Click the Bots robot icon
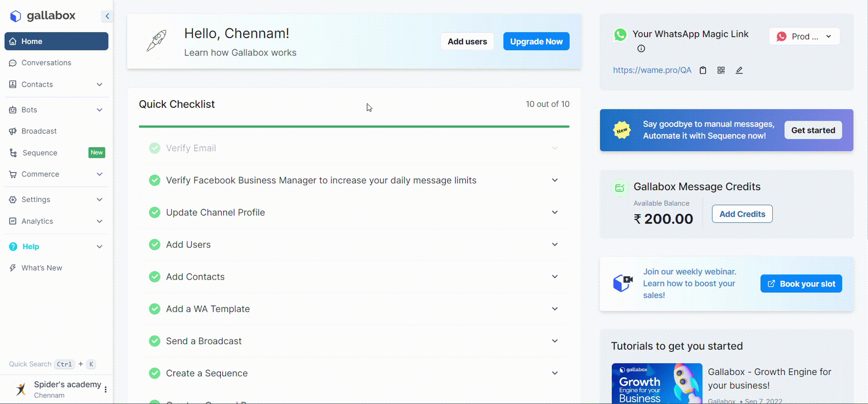868x404 pixels. [13, 110]
